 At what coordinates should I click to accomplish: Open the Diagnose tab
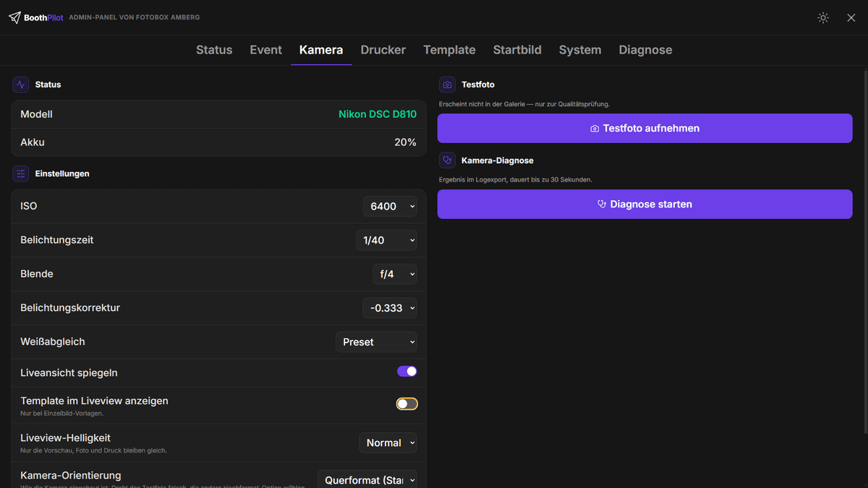coord(646,50)
